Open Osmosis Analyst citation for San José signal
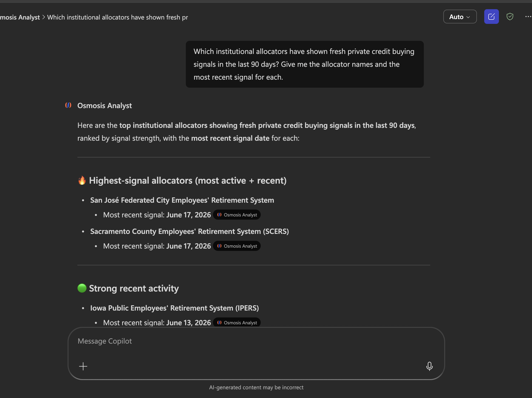This screenshot has width=532, height=398. point(237,215)
